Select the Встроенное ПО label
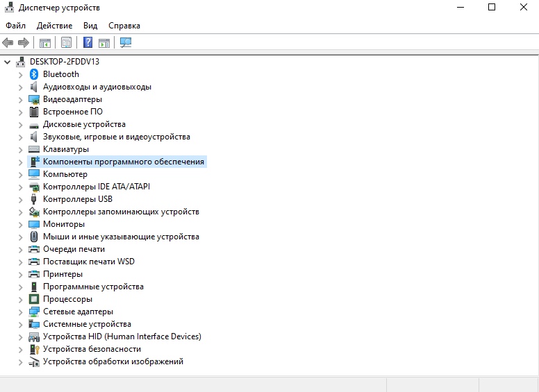 pyautogui.click(x=73, y=112)
